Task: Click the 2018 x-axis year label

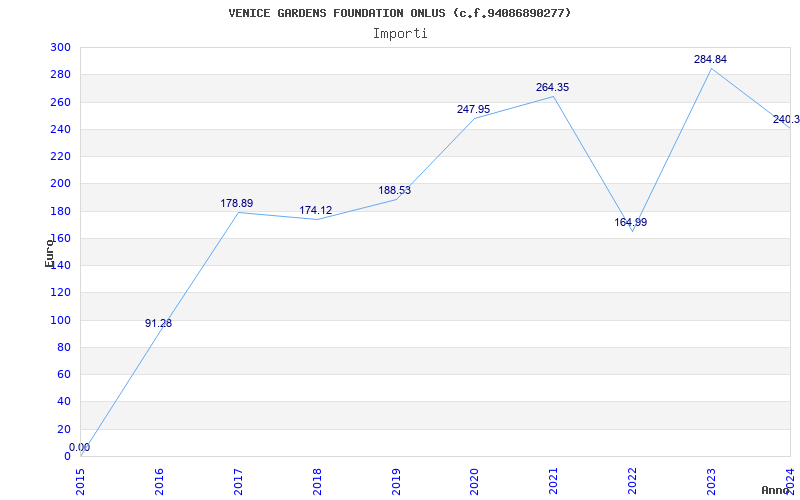Action: coord(317,482)
